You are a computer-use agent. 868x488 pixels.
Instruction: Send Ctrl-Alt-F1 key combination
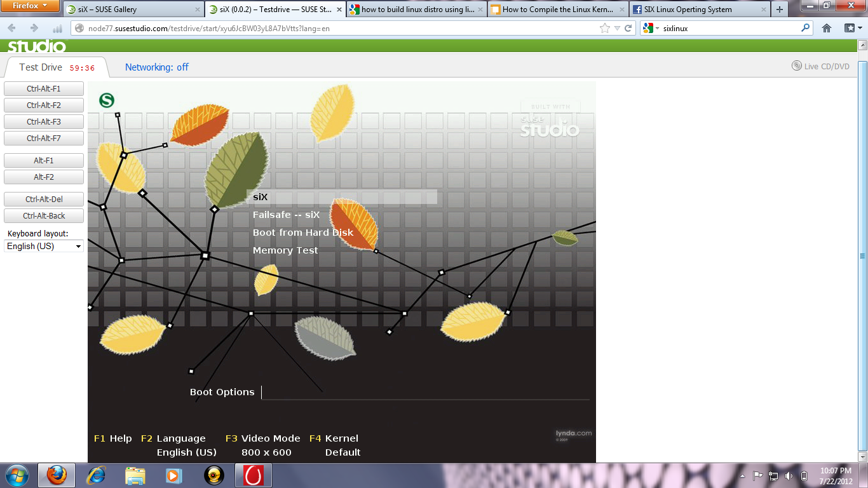tap(44, 89)
